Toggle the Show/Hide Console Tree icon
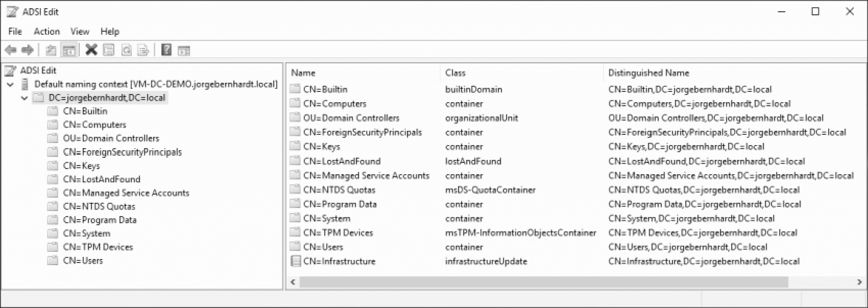Image resolution: width=868 pixels, height=308 pixels. (69, 50)
